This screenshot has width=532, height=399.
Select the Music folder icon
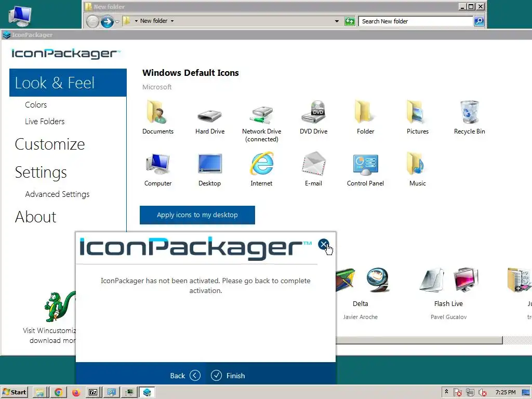416,164
